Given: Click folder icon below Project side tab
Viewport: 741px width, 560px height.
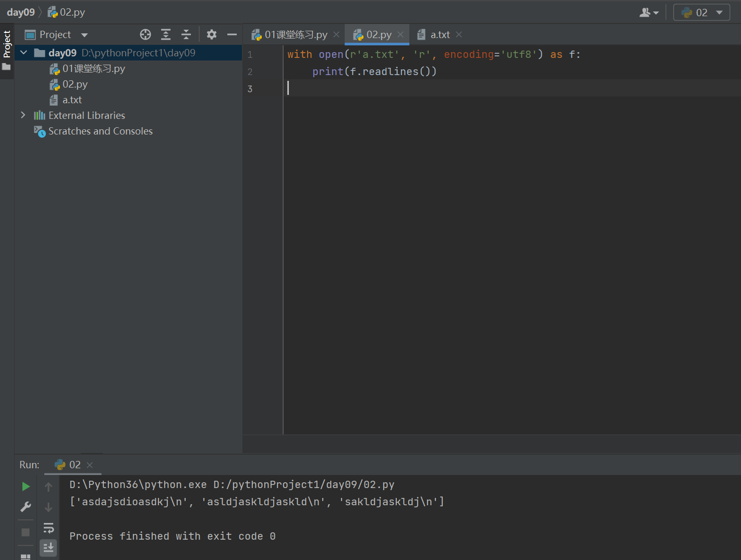Looking at the screenshot, I should click(6, 67).
